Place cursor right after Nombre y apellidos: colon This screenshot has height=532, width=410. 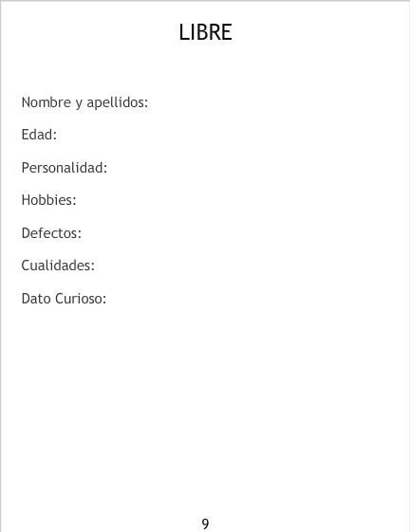pyautogui.click(x=149, y=102)
